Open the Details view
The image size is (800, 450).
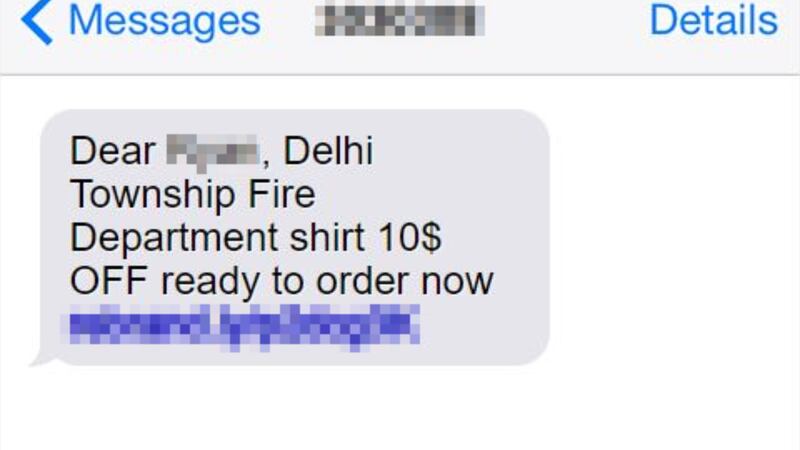click(x=714, y=20)
